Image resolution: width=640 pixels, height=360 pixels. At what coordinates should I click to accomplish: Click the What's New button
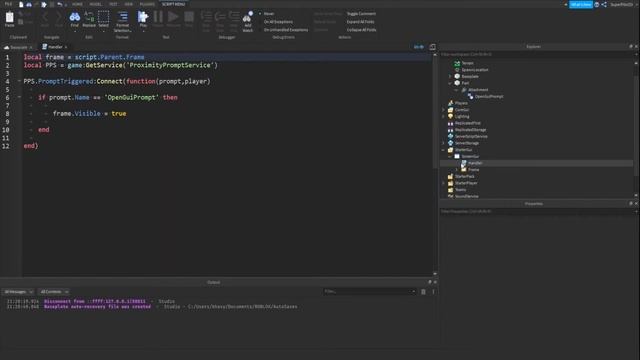pos(581,4)
